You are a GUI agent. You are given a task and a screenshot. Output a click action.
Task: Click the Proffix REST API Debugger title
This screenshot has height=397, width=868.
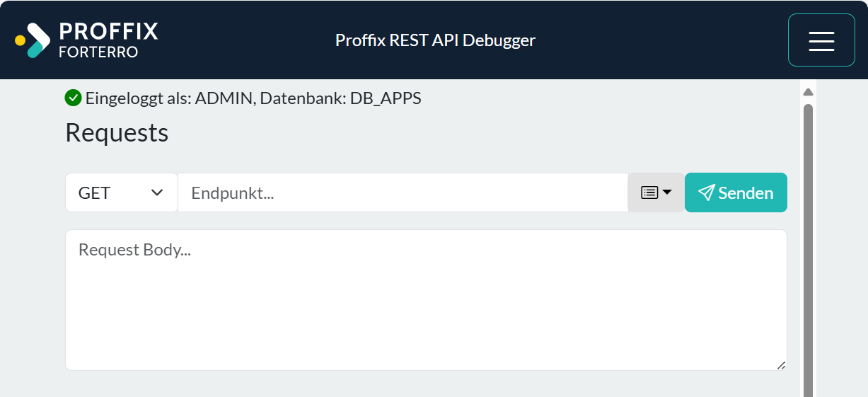point(435,40)
